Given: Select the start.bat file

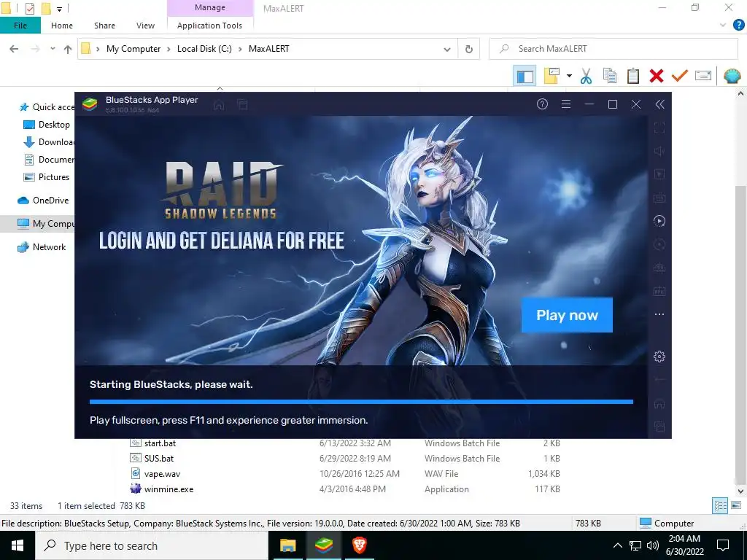Looking at the screenshot, I should (x=160, y=443).
